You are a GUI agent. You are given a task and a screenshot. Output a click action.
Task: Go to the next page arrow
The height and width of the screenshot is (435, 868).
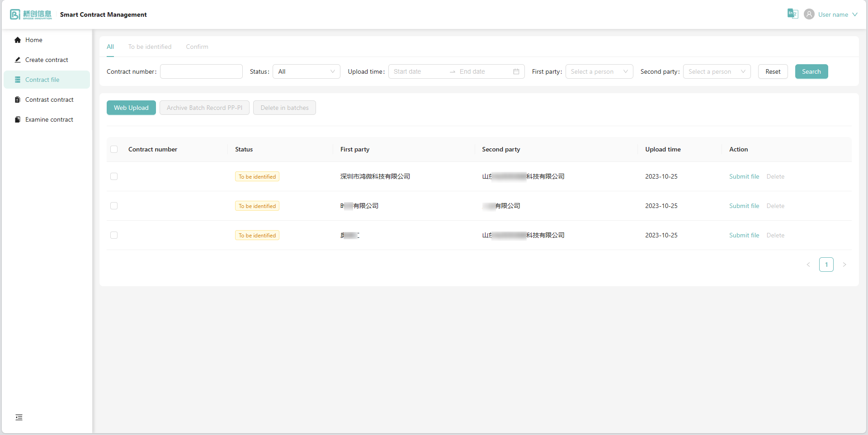(844, 265)
